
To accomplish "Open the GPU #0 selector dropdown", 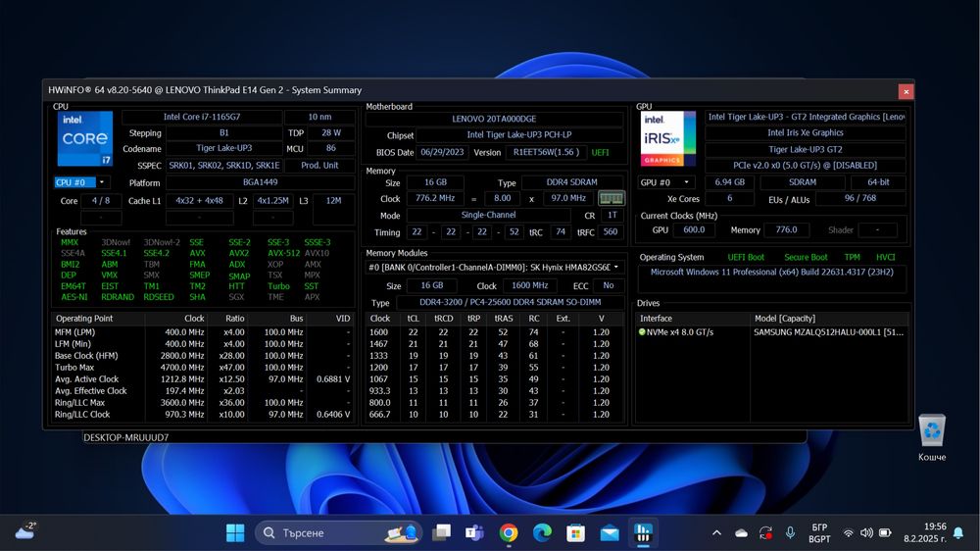I will 666,182.
